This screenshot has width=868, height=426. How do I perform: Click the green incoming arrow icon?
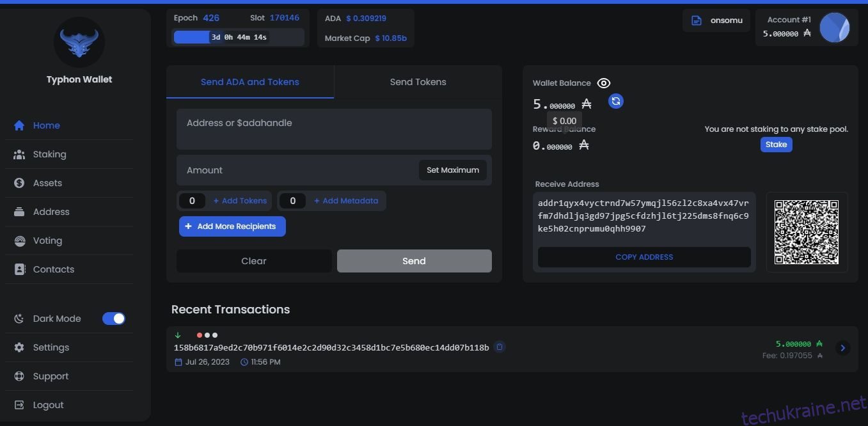point(178,335)
